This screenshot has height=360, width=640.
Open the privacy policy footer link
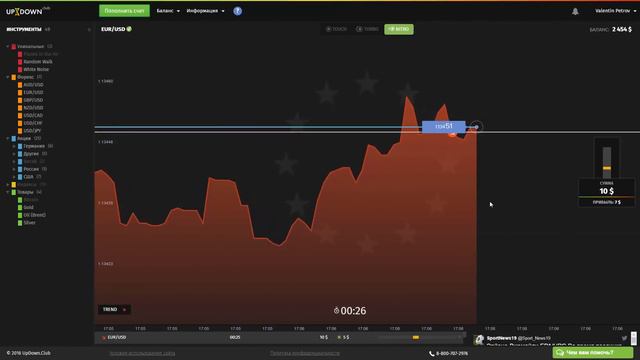tap(304, 353)
